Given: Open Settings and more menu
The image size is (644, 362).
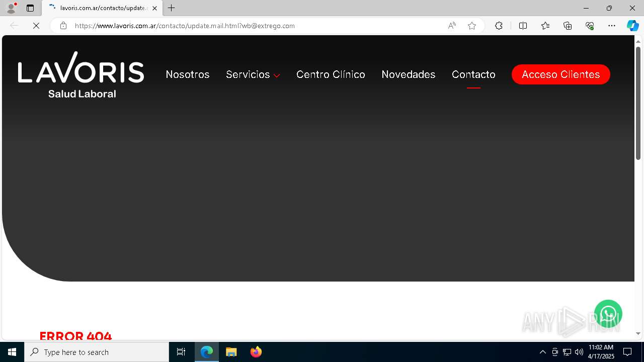Looking at the screenshot, I should click(x=612, y=26).
